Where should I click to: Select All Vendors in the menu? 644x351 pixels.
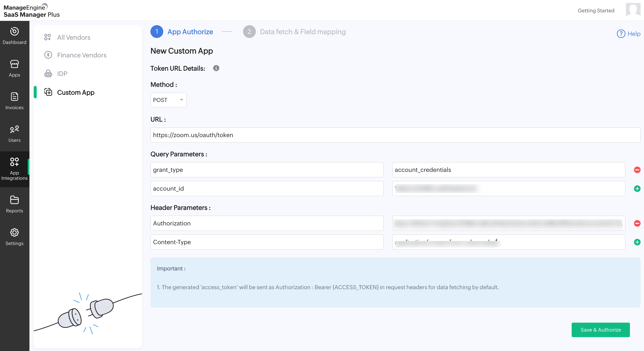click(73, 38)
